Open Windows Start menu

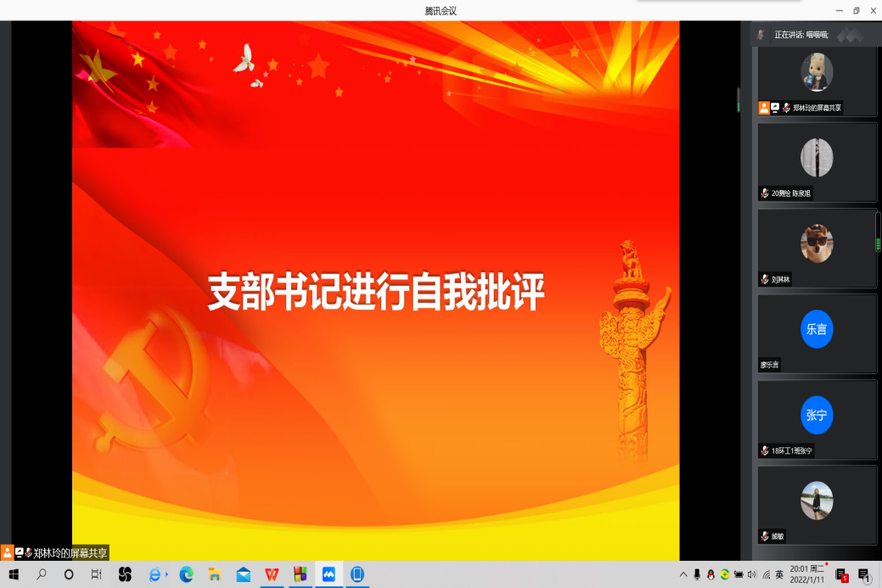pos(14,574)
